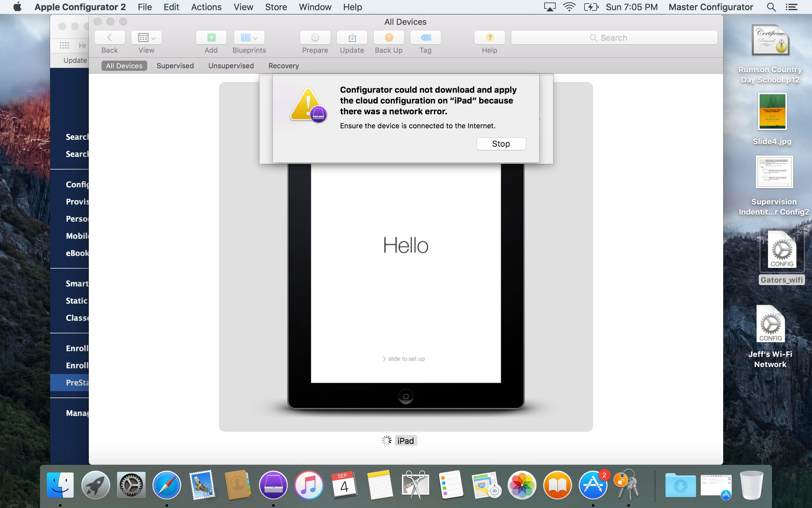Open Notes from the Dock
This screenshot has width=812, height=508.
380,485
